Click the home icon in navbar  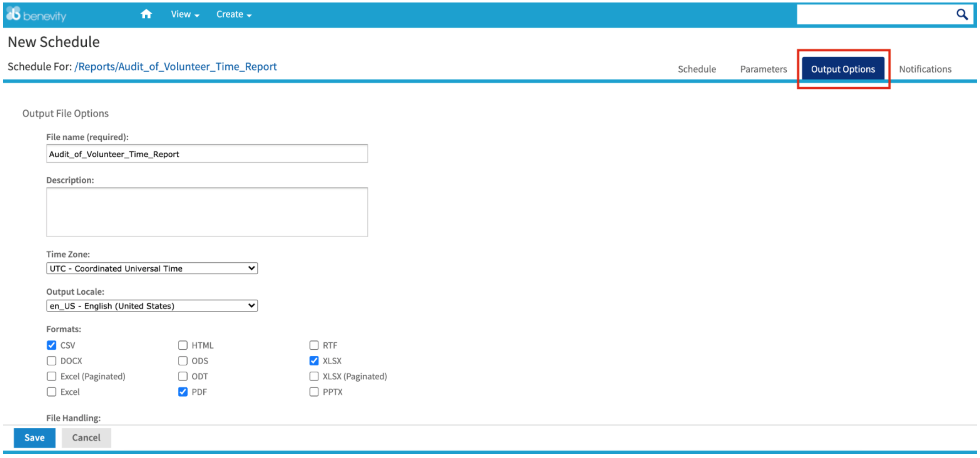tap(146, 15)
